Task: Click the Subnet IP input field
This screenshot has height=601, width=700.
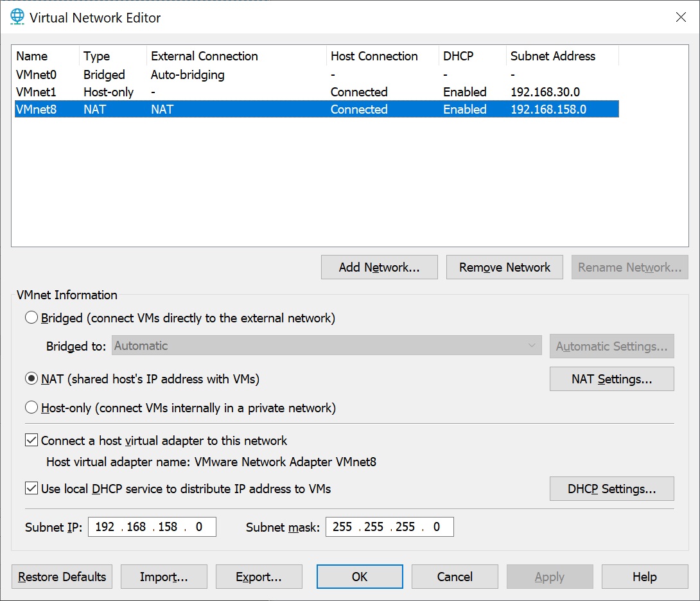Action: pyautogui.click(x=152, y=527)
